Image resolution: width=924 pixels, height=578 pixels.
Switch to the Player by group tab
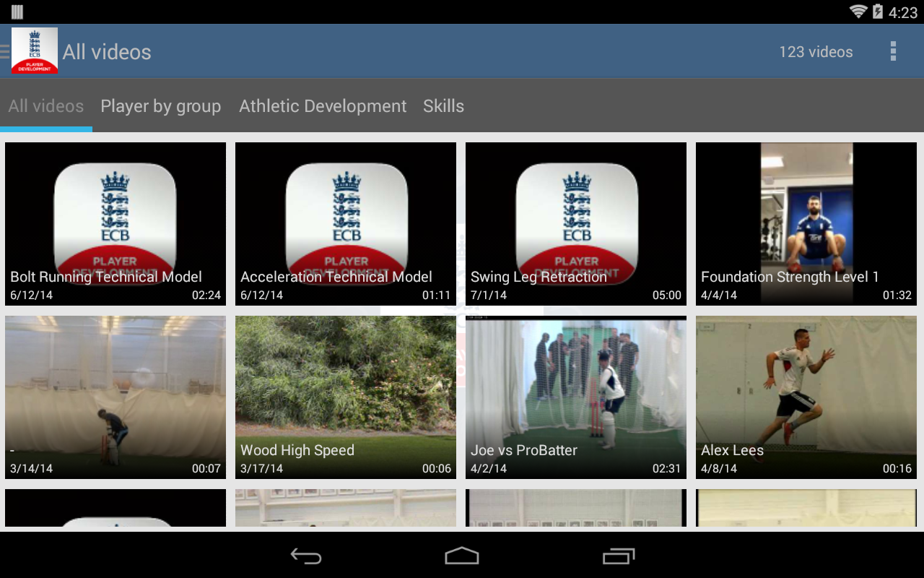pyautogui.click(x=161, y=106)
